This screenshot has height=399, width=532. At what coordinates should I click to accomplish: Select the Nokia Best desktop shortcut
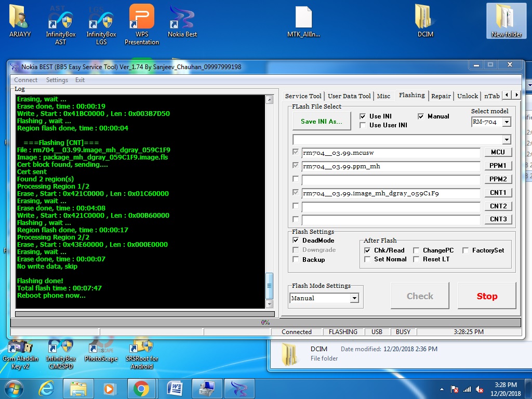click(x=182, y=21)
